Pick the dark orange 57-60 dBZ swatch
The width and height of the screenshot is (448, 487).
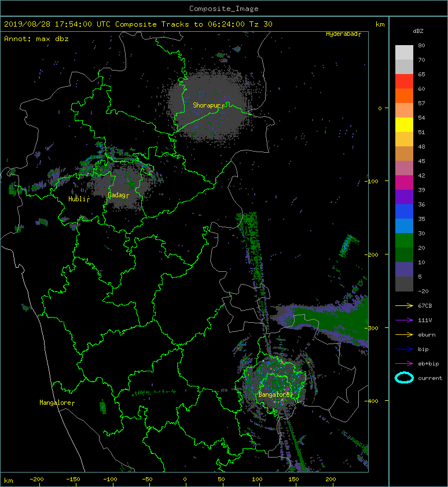pyautogui.click(x=404, y=96)
